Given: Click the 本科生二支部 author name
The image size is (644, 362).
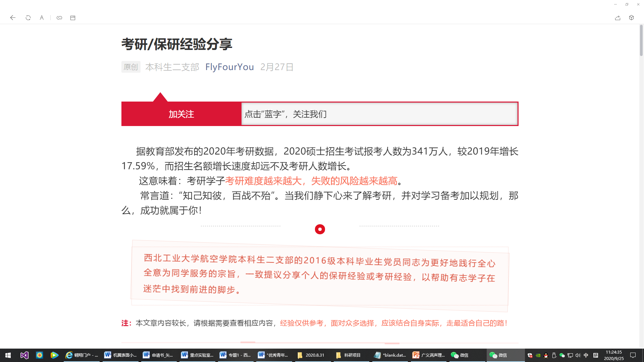Looking at the screenshot, I should [172, 67].
